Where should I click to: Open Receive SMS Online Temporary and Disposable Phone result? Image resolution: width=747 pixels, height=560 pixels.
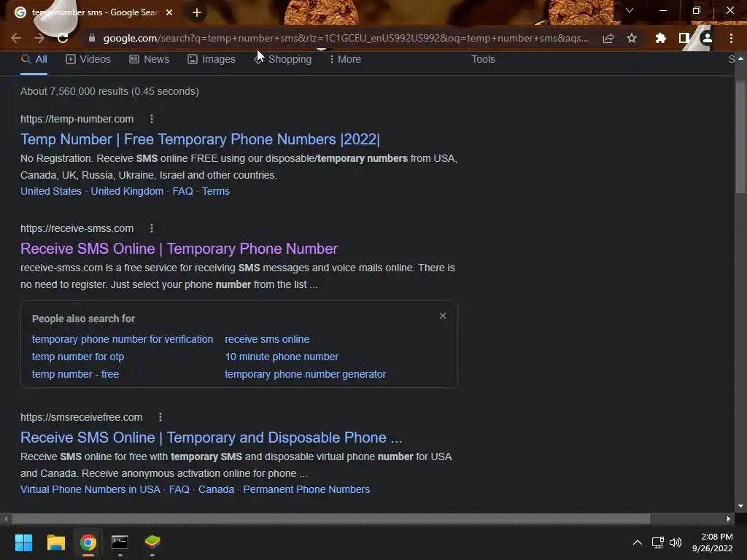coord(212,437)
